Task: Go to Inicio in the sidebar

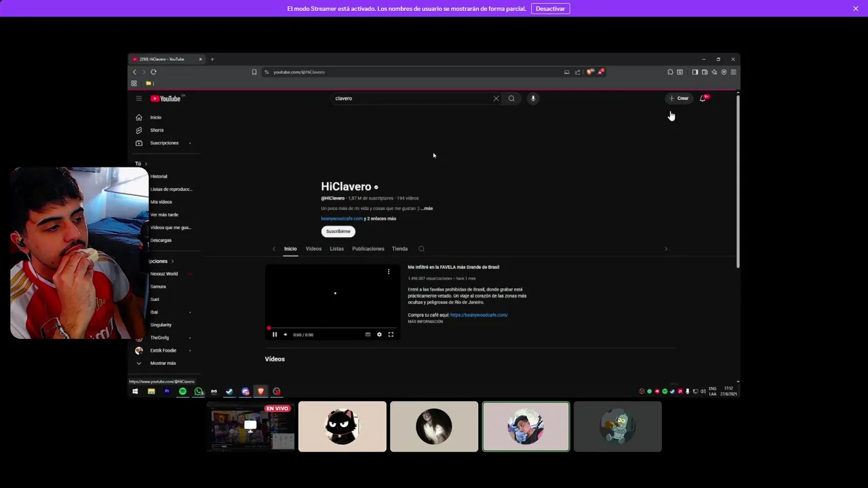Action: [156, 117]
